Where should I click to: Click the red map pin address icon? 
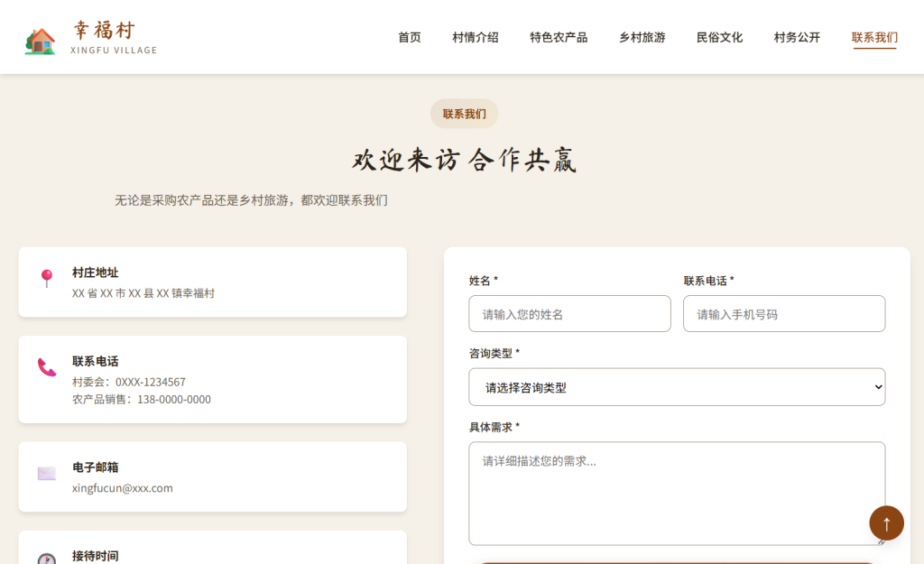pyautogui.click(x=47, y=279)
